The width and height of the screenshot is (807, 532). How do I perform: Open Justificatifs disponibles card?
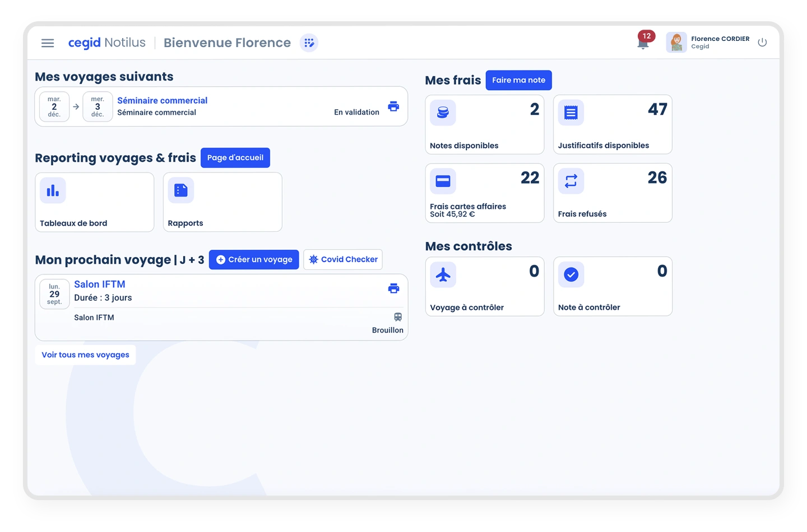(x=612, y=124)
